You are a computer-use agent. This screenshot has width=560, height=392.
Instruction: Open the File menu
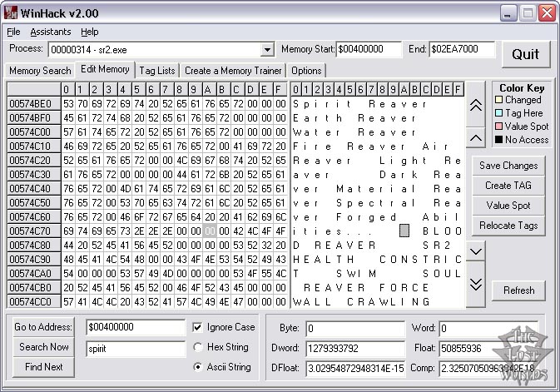[x=13, y=32]
